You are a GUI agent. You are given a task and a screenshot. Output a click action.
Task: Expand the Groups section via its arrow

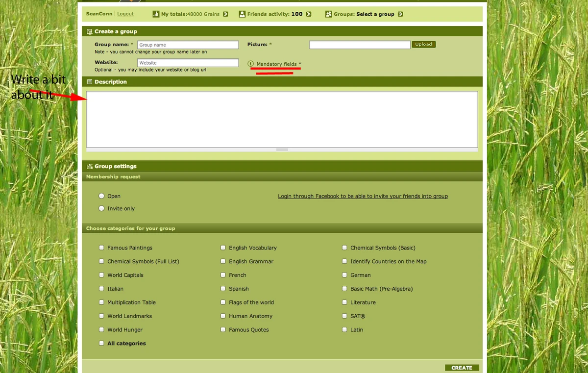pos(400,14)
